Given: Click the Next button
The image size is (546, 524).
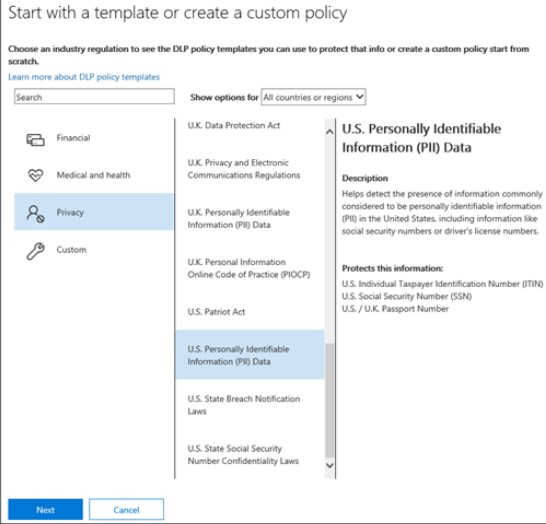Looking at the screenshot, I should tap(46, 509).
